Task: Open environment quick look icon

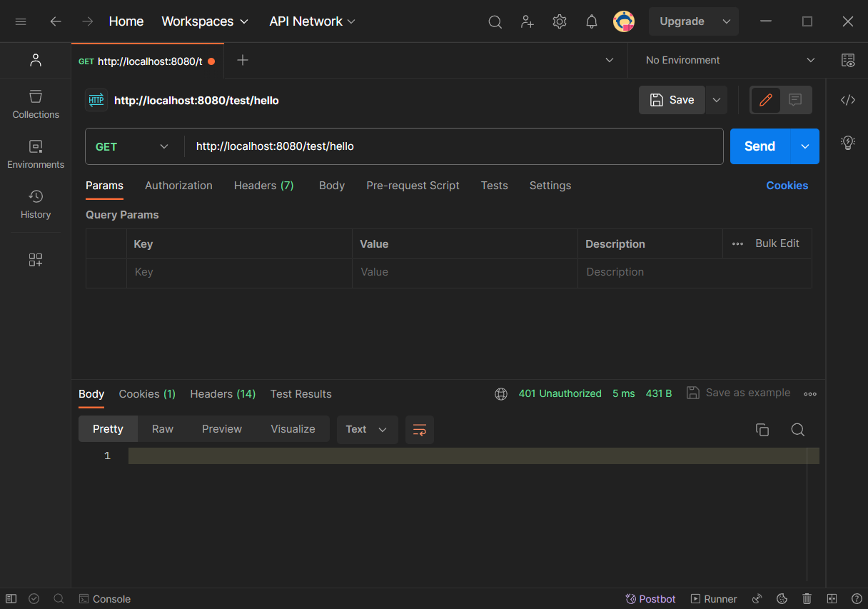Action: [x=848, y=60]
